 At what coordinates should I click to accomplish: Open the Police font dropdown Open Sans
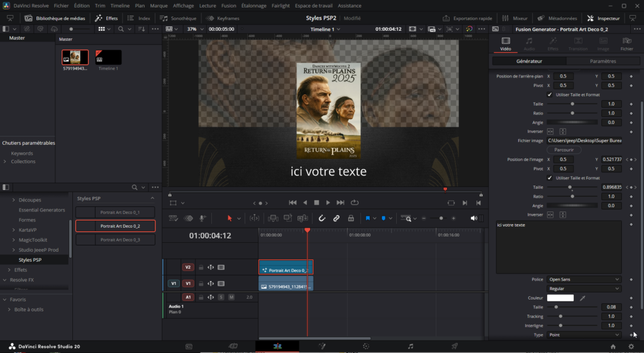tap(583, 279)
